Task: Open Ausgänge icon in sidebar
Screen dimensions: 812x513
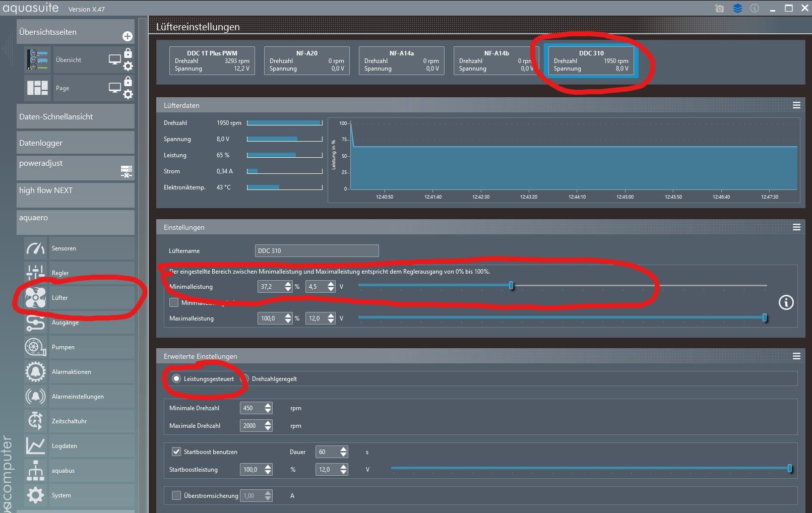Action: pos(35,323)
